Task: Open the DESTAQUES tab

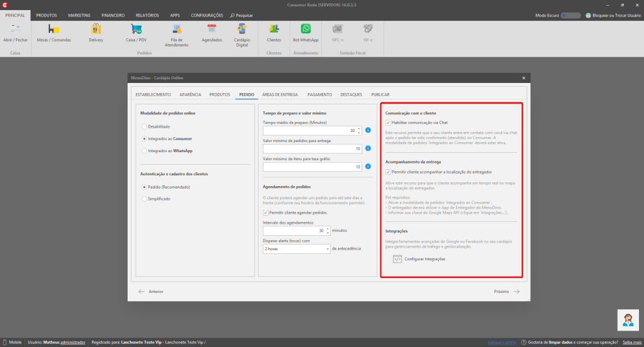Action: [351, 94]
